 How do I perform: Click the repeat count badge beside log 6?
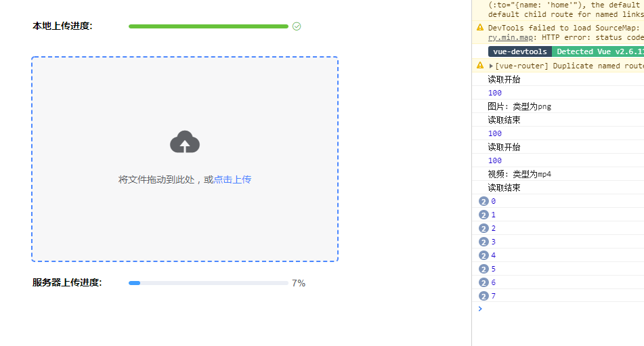click(x=484, y=282)
